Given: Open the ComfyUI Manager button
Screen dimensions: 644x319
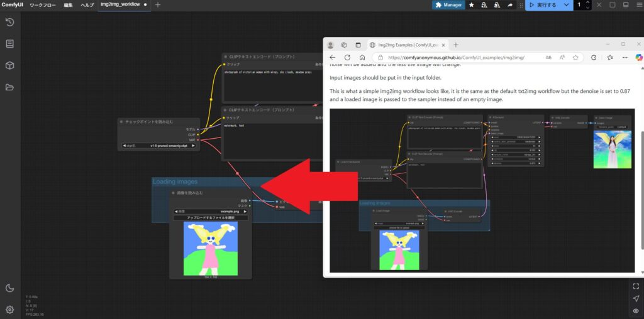Looking at the screenshot, I should click(x=448, y=5).
